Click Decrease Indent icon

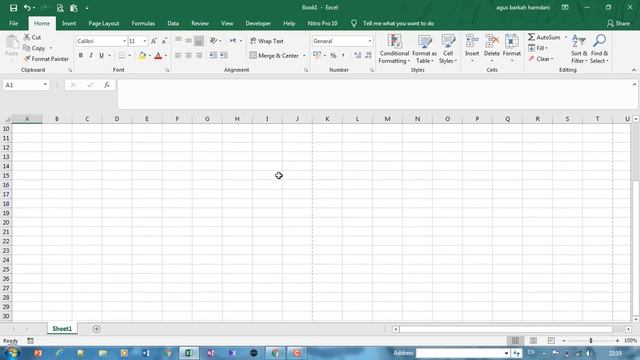[213, 56]
